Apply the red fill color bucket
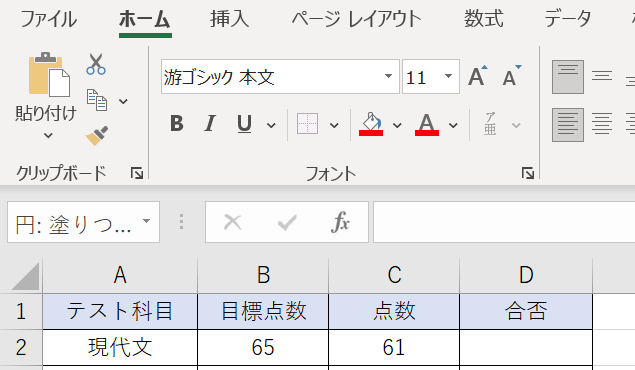Viewport: 635px width, 370px height. click(x=371, y=124)
